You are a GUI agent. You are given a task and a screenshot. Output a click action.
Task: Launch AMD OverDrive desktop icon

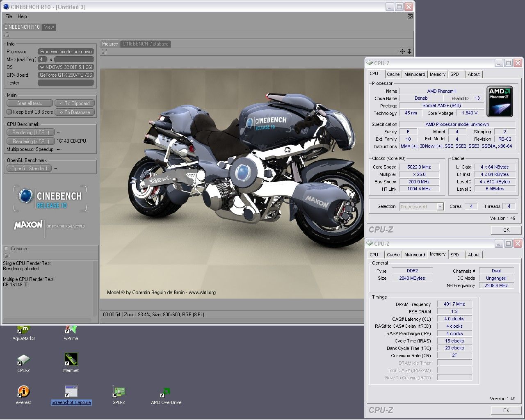point(166,395)
